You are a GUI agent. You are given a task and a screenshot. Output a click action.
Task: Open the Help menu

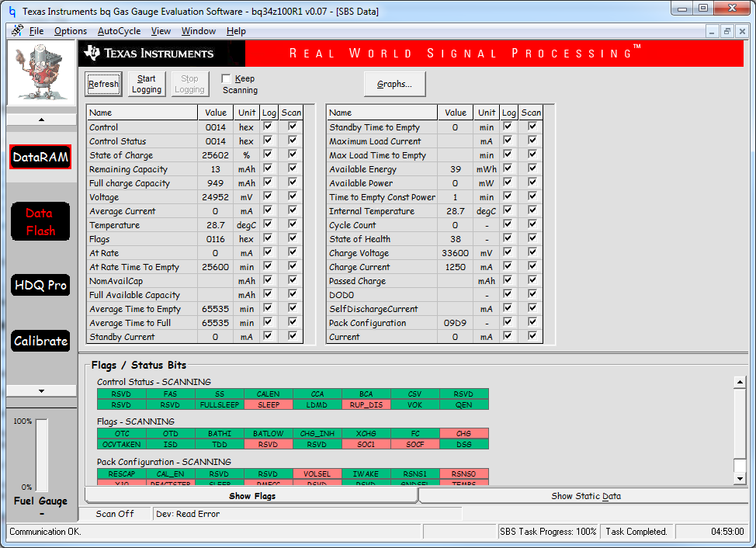click(236, 31)
